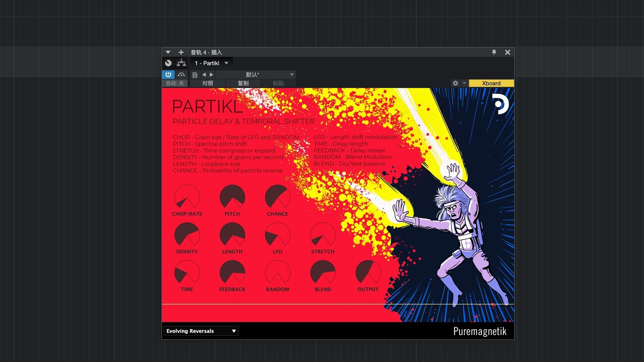Click the PITCH knob
This screenshot has width=644, height=362.
232,197
